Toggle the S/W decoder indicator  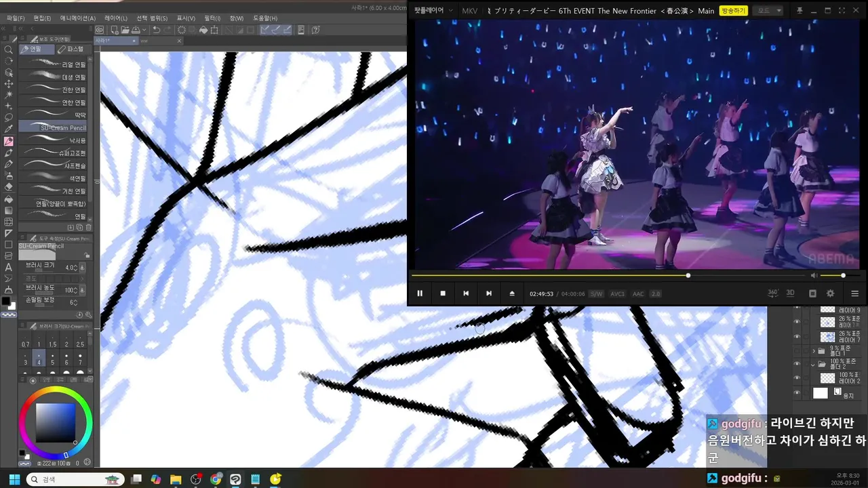click(596, 293)
